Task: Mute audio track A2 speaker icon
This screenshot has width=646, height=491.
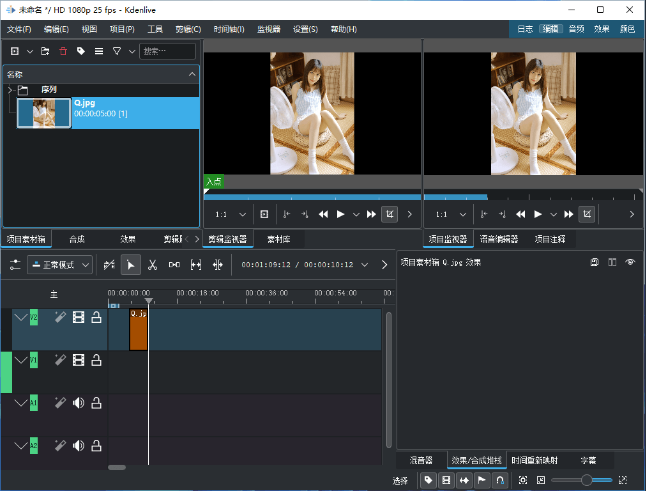Action: tap(78, 446)
